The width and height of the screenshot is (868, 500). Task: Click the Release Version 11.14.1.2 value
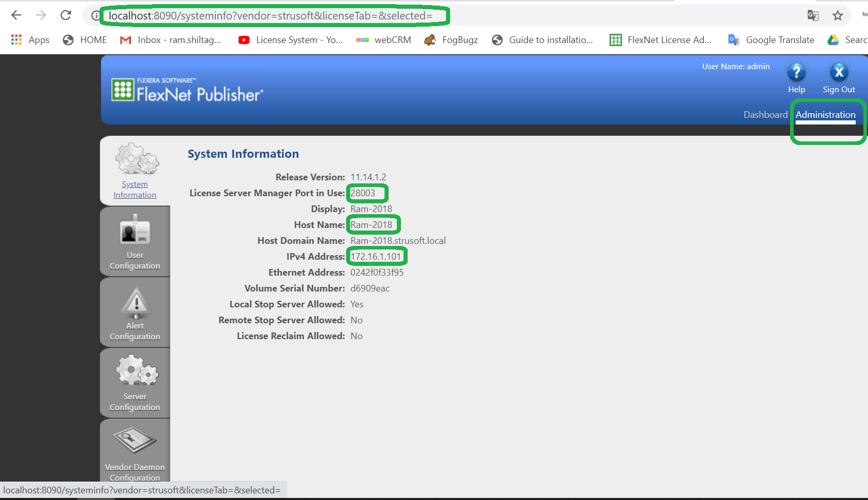[368, 177]
